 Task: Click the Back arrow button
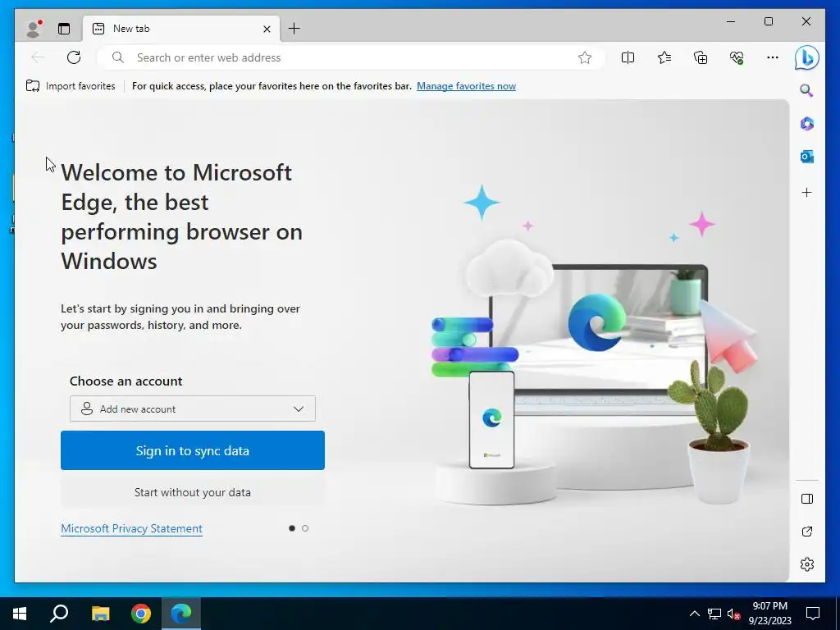pyautogui.click(x=38, y=57)
